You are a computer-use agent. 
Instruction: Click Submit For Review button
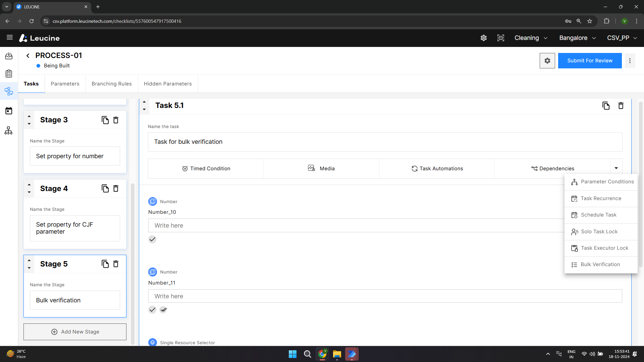[x=590, y=61]
